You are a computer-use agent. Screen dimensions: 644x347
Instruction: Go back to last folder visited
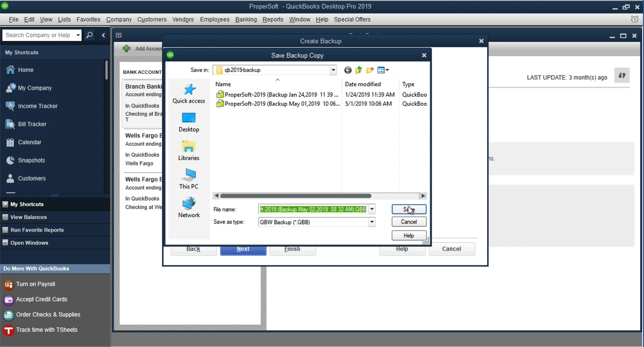pyautogui.click(x=348, y=70)
